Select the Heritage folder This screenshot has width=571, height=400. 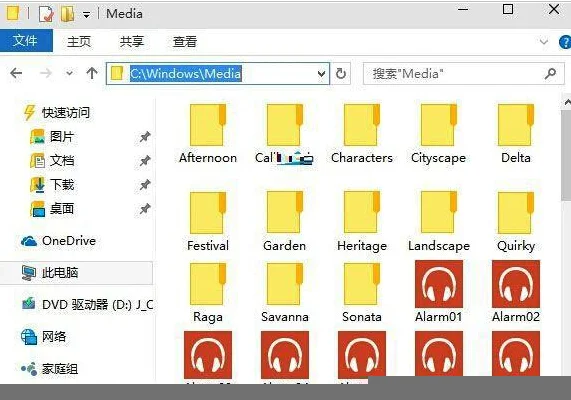pos(362,221)
